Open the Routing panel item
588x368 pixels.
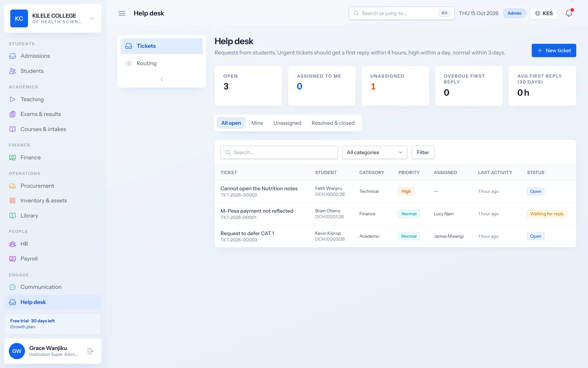click(x=162, y=63)
